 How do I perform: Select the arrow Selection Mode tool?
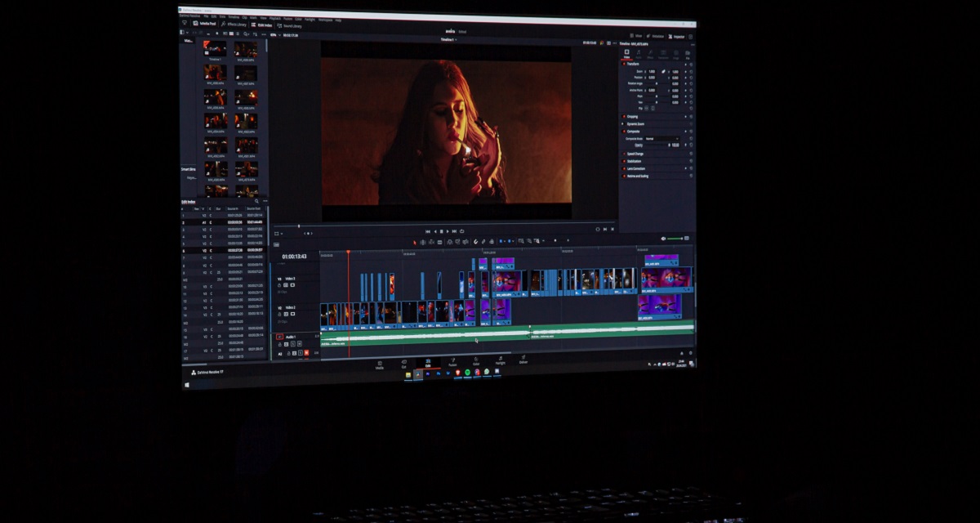point(415,241)
